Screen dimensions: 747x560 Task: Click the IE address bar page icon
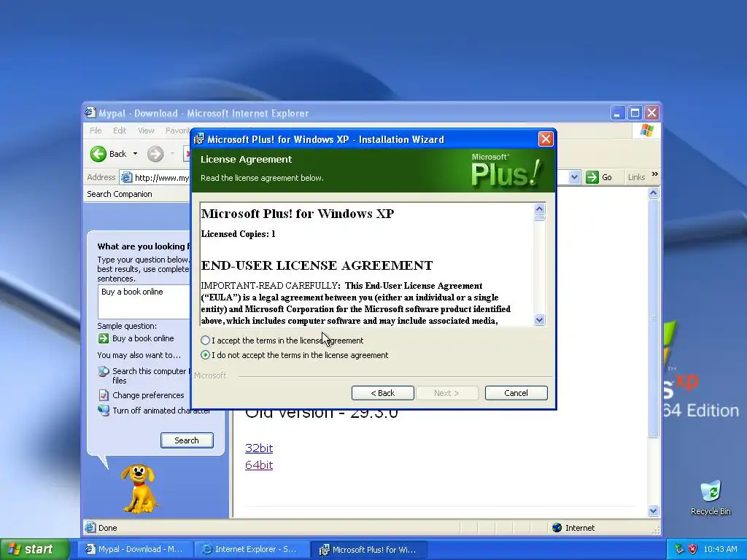tap(126, 178)
